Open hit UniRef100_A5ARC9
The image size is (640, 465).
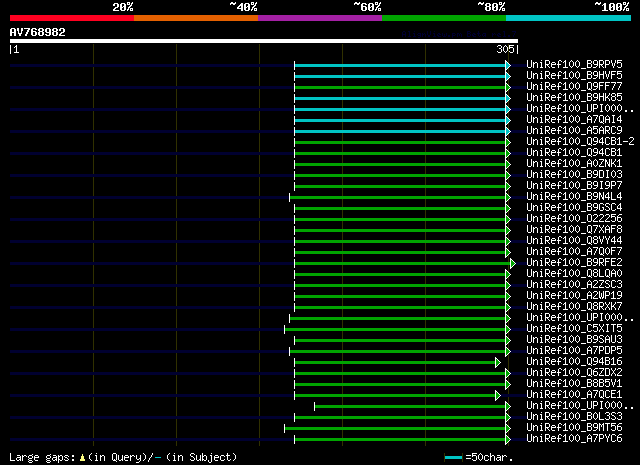(574, 131)
